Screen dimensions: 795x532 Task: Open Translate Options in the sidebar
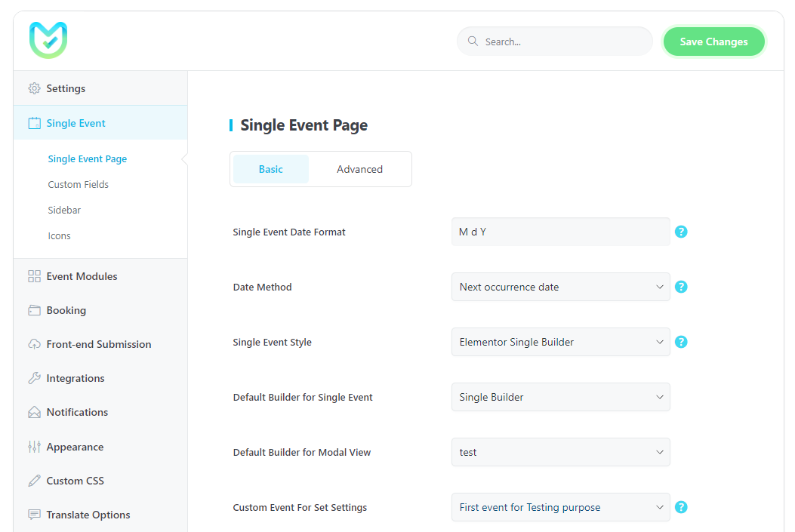tap(88, 515)
